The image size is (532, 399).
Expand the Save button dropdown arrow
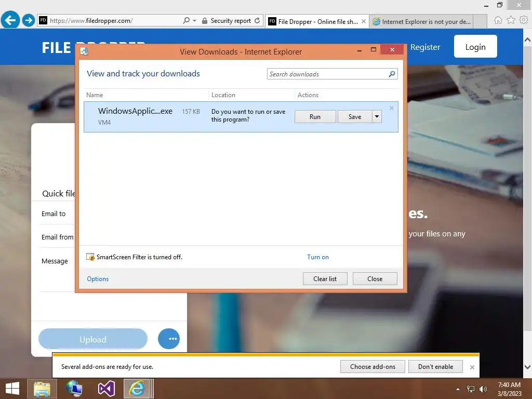377,116
